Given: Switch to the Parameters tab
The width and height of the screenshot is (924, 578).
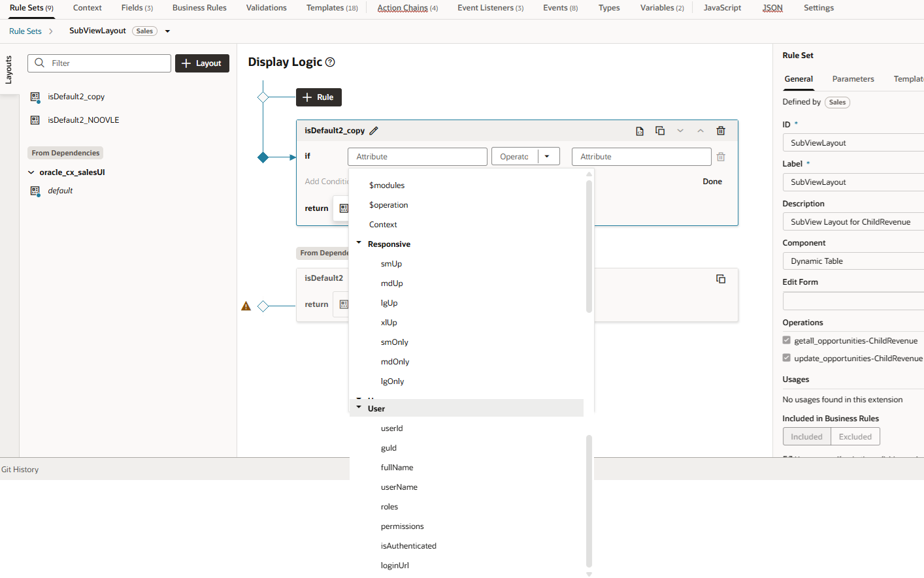Looking at the screenshot, I should coord(853,78).
